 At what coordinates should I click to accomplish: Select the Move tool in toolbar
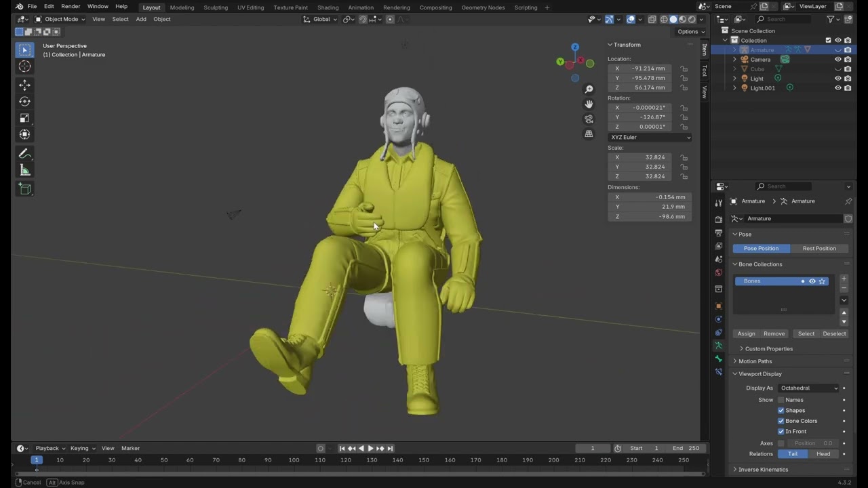pyautogui.click(x=24, y=85)
